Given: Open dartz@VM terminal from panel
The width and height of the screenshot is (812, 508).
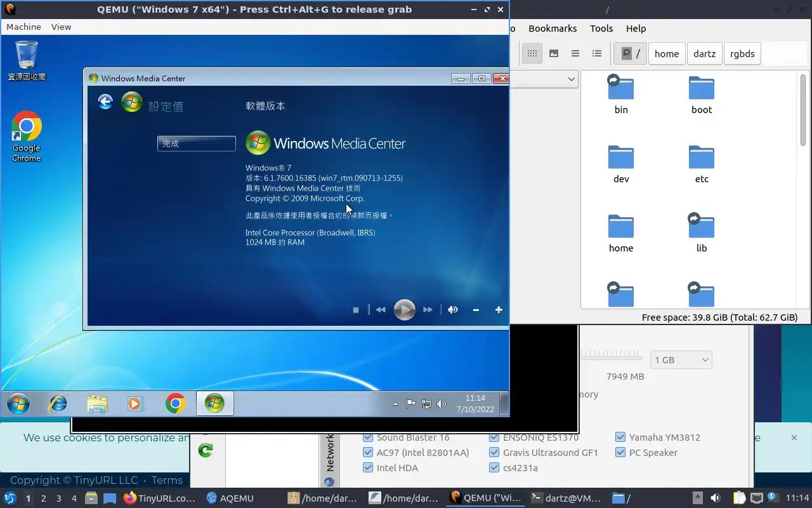Looking at the screenshot, I should click(x=566, y=498).
